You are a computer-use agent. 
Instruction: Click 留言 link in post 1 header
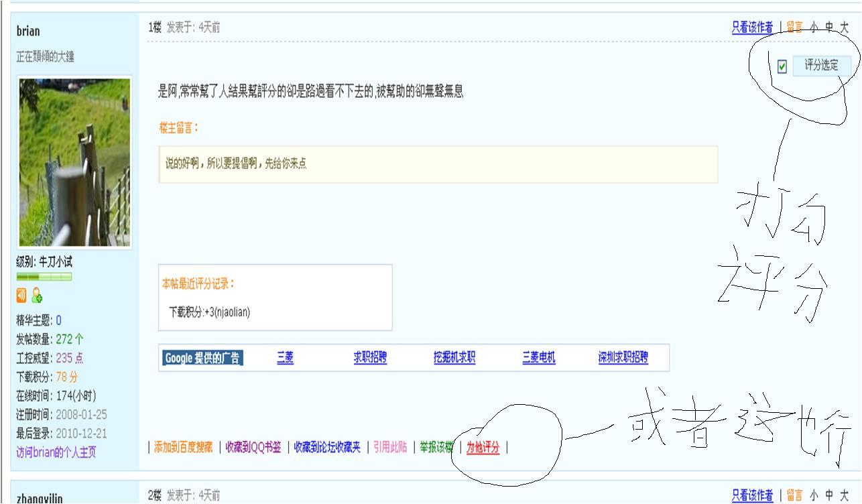pos(795,27)
